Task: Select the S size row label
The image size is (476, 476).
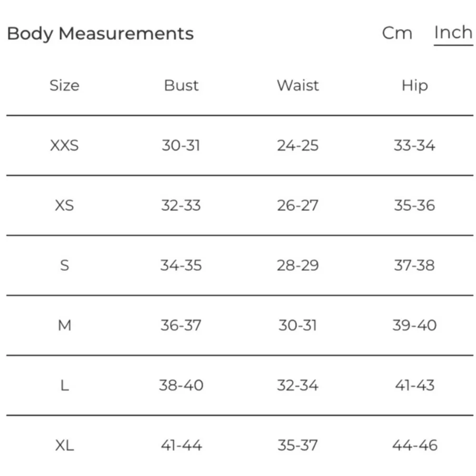Action: coord(64,265)
